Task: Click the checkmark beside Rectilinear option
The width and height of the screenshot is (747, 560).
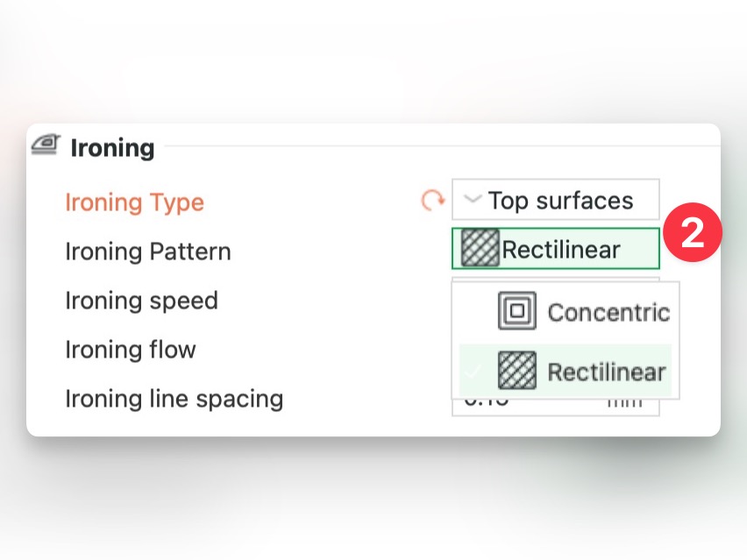Action: click(x=474, y=372)
